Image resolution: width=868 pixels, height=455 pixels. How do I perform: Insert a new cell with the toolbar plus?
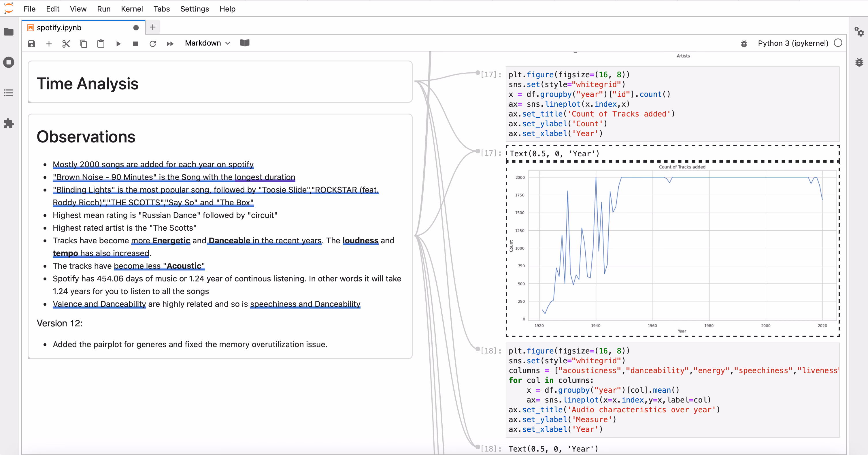coord(49,44)
